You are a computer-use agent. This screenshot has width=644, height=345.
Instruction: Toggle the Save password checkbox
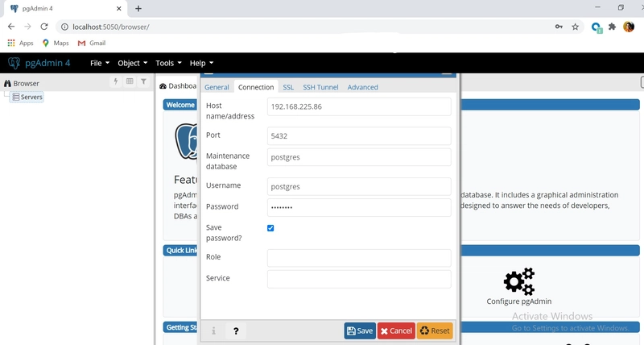pyautogui.click(x=270, y=228)
